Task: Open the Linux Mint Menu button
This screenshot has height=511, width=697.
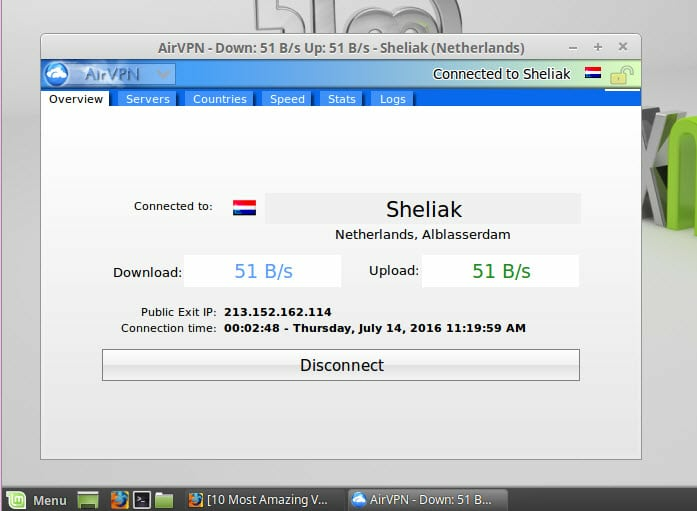Action: click(x=36, y=500)
